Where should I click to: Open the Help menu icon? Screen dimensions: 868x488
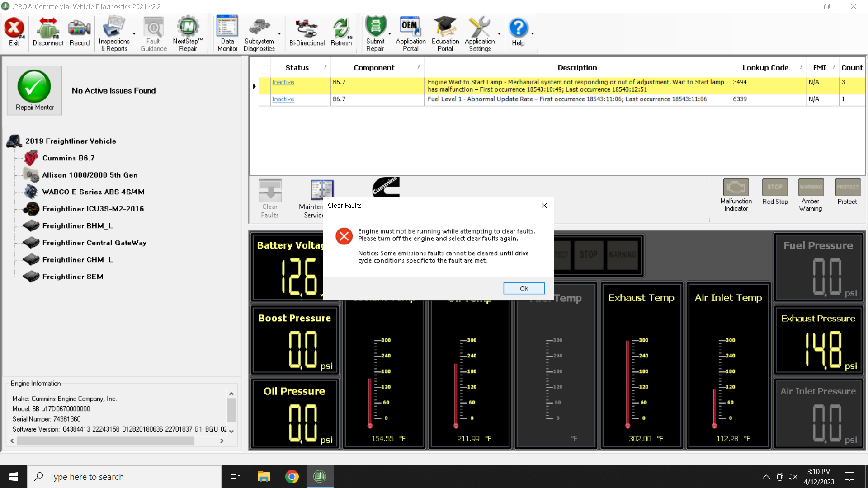pos(518,32)
